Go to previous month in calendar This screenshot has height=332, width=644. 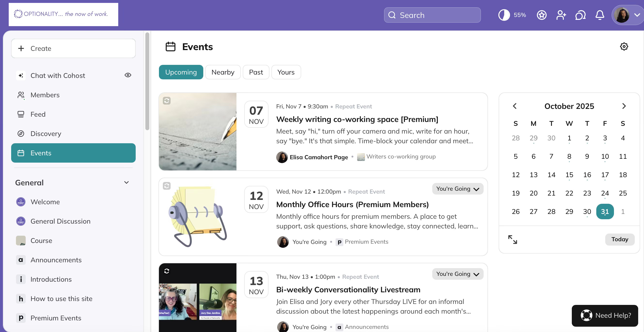pyautogui.click(x=515, y=106)
